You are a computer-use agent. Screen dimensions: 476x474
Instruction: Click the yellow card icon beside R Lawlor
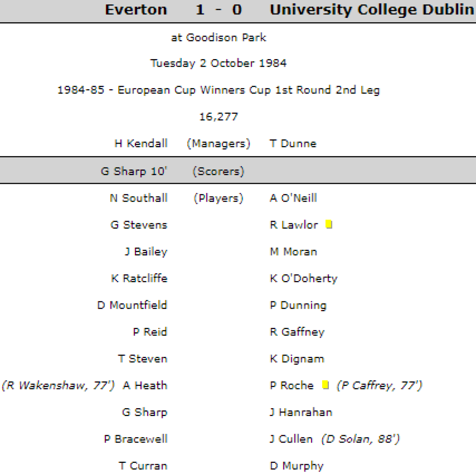point(329,224)
